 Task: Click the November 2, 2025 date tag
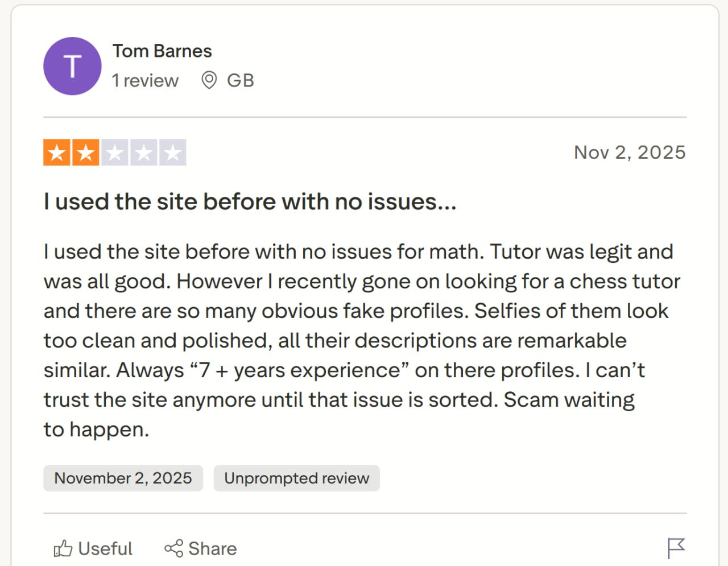coord(123,478)
